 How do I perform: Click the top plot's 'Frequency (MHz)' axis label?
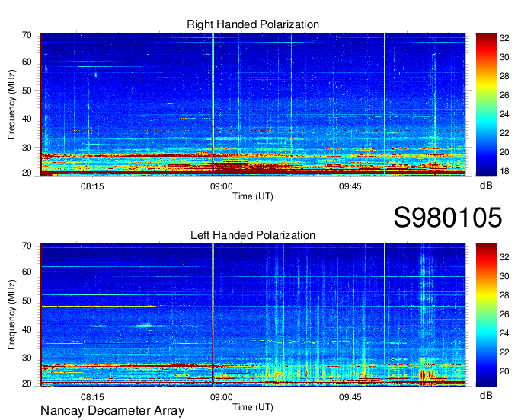point(11,104)
